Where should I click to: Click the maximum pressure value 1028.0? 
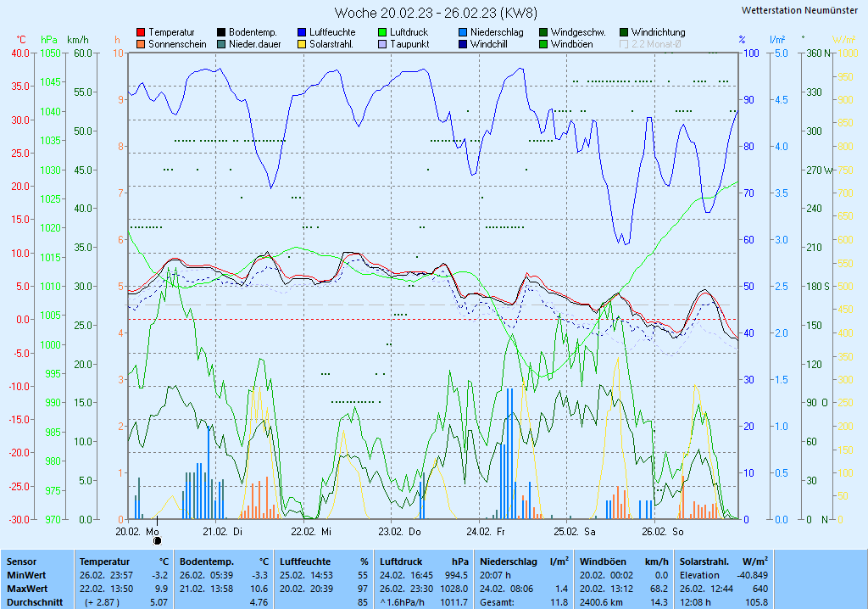click(x=454, y=589)
